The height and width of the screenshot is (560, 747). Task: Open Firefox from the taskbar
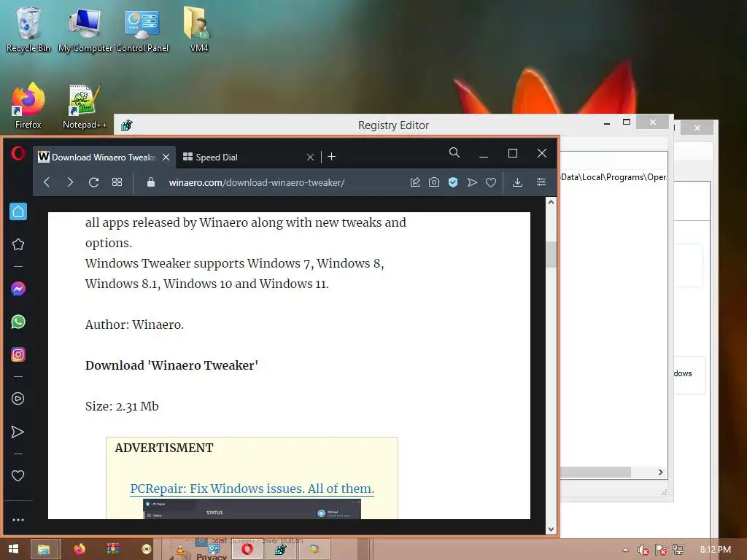pyautogui.click(x=79, y=549)
